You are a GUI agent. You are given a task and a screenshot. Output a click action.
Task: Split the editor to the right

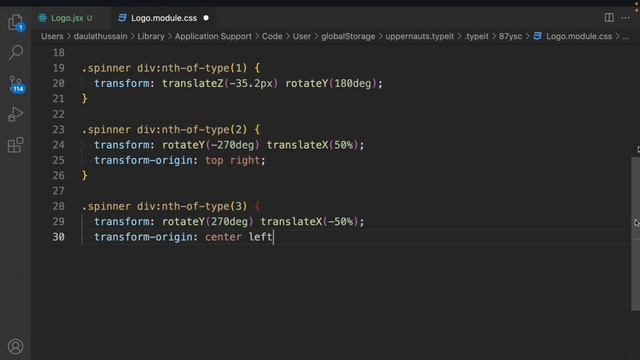609,18
